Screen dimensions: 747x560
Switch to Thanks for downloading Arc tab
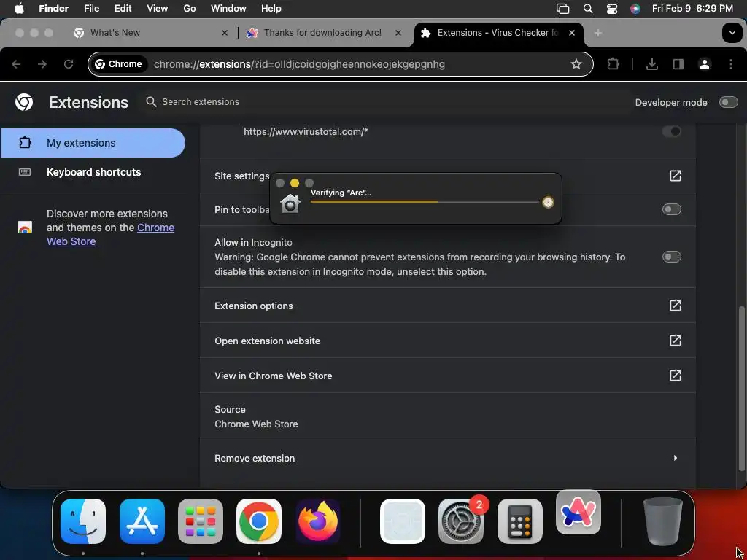point(322,33)
